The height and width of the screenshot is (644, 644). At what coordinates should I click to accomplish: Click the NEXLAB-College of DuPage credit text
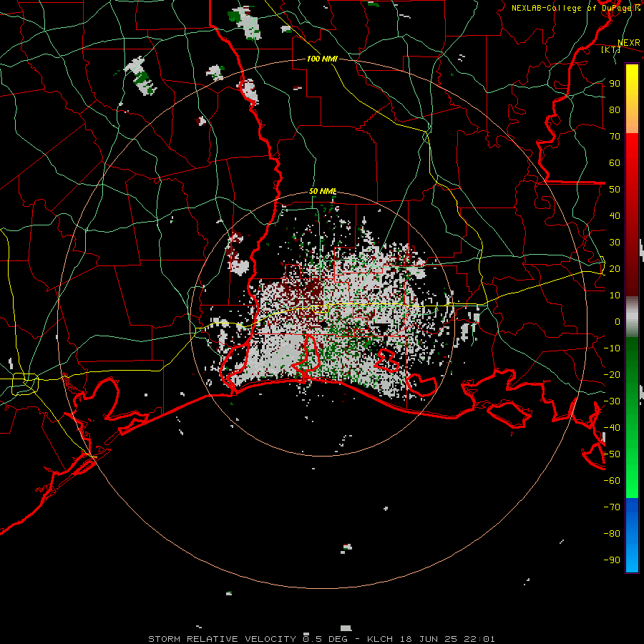[576, 8]
